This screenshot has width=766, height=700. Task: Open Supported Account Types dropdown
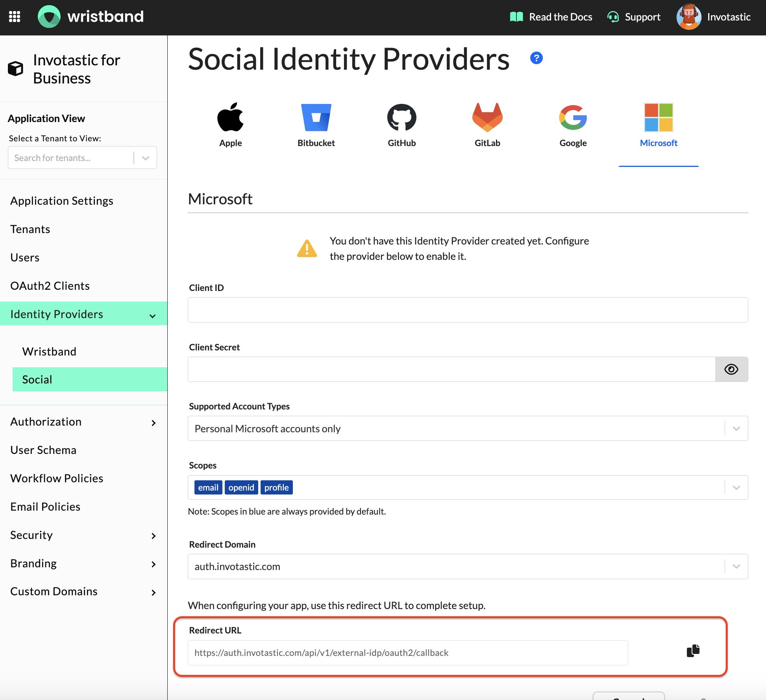pos(468,428)
